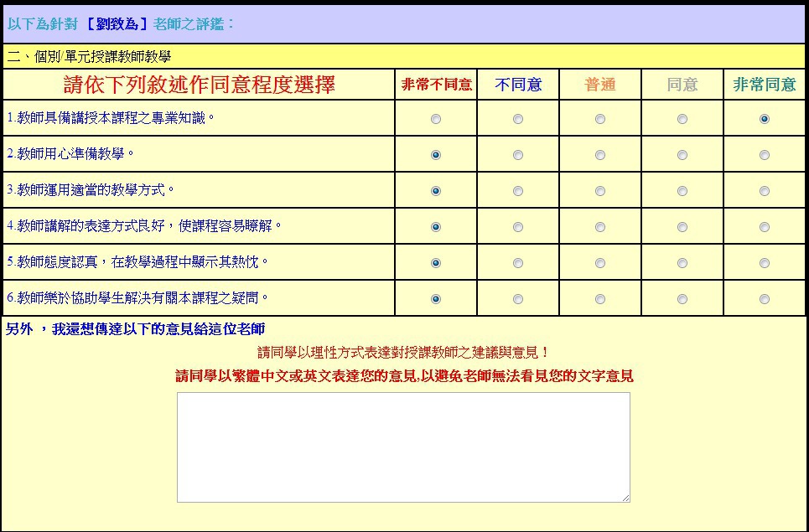809x532 pixels.
Task: Click the 不同意 column header
Action: pyautogui.click(x=518, y=85)
